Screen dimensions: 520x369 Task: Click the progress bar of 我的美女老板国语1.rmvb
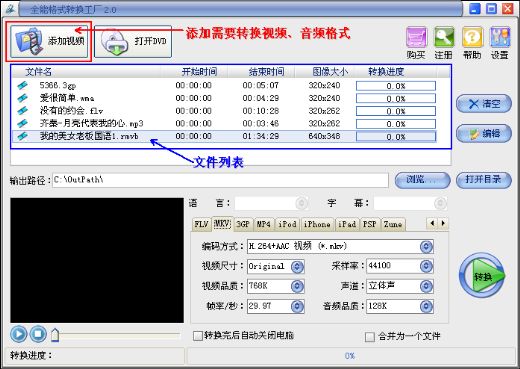(396, 137)
